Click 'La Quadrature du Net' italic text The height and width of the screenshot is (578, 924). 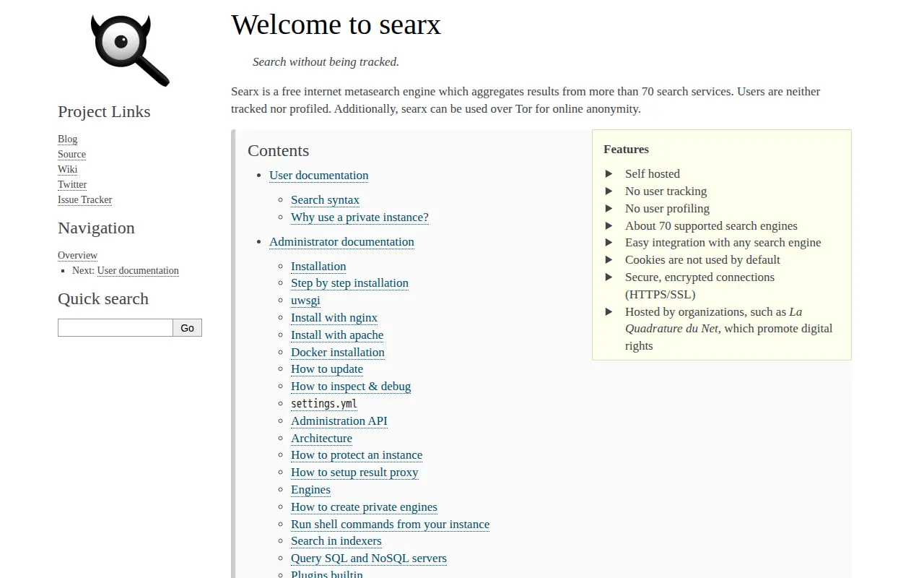[x=713, y=320]
